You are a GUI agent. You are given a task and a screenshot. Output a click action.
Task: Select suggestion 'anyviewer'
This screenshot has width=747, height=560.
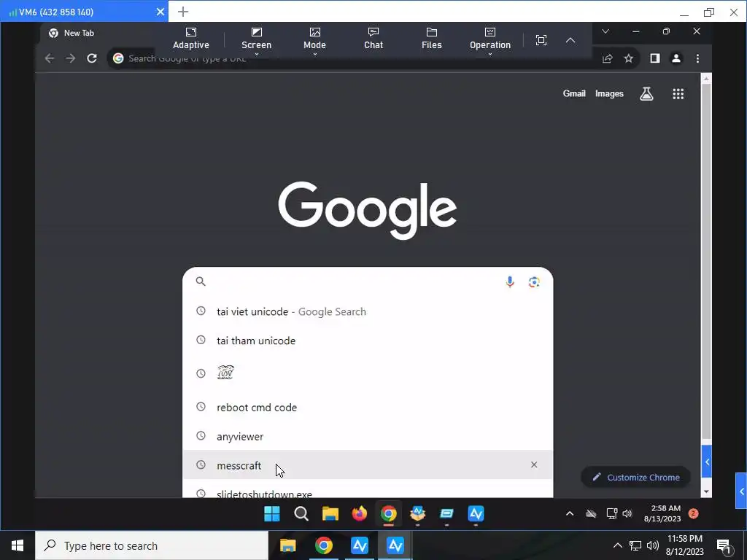[x=368, y=436]
